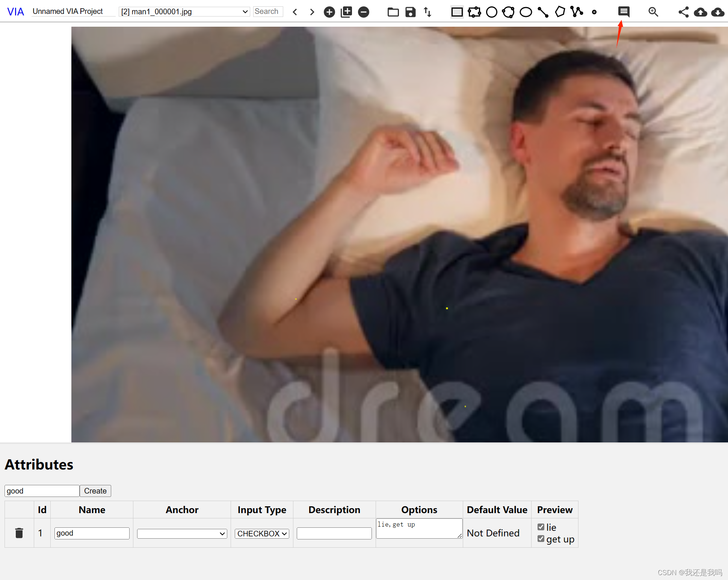Delete attribute with the trash icon

point(19,533)
